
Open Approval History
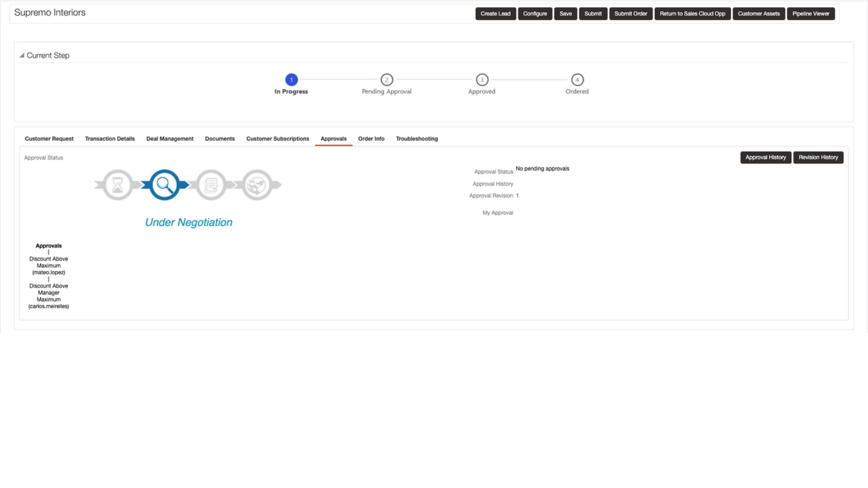point(765,157)
